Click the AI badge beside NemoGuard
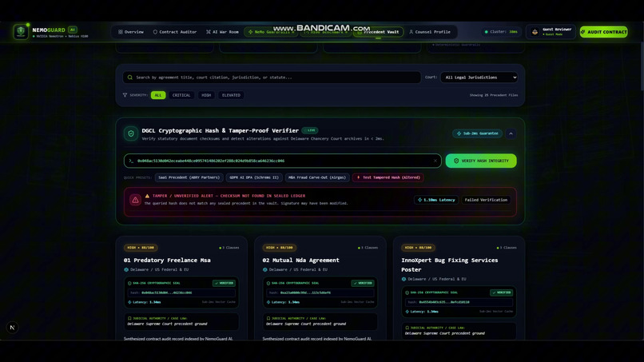 72,30
